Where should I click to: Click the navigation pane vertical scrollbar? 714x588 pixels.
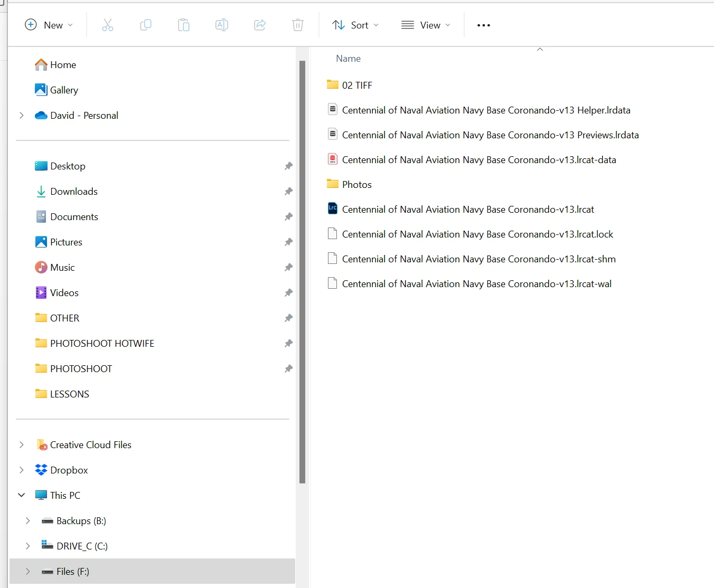[x=303, y=272]
